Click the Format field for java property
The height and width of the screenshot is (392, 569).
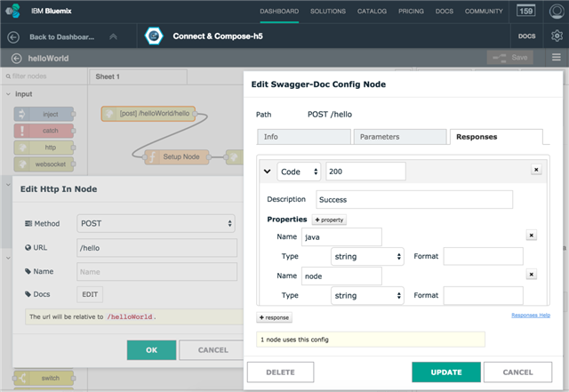484,257
